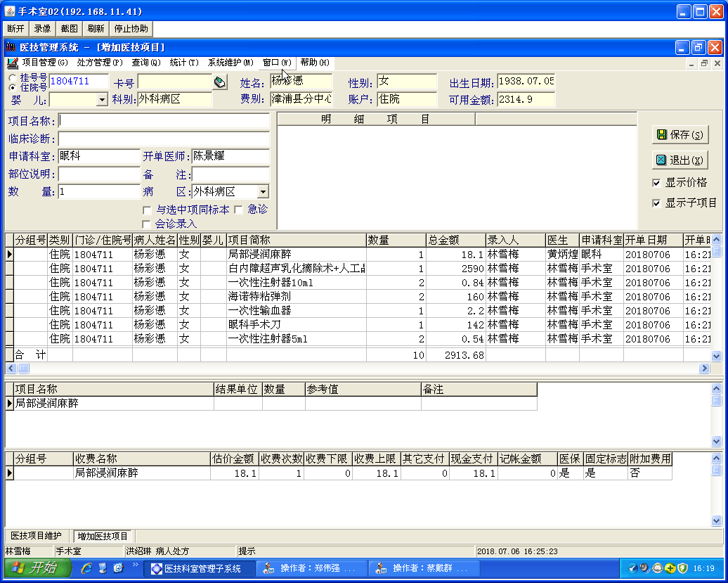Click the down arrow of the 参考值 grid scrollbar
This screenshot has height=583, width=728.
coord(716,442)
